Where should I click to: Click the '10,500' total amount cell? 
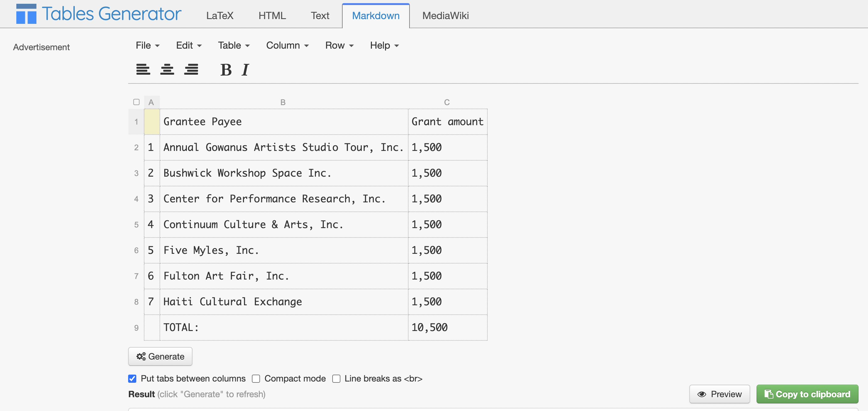[448, 328]
